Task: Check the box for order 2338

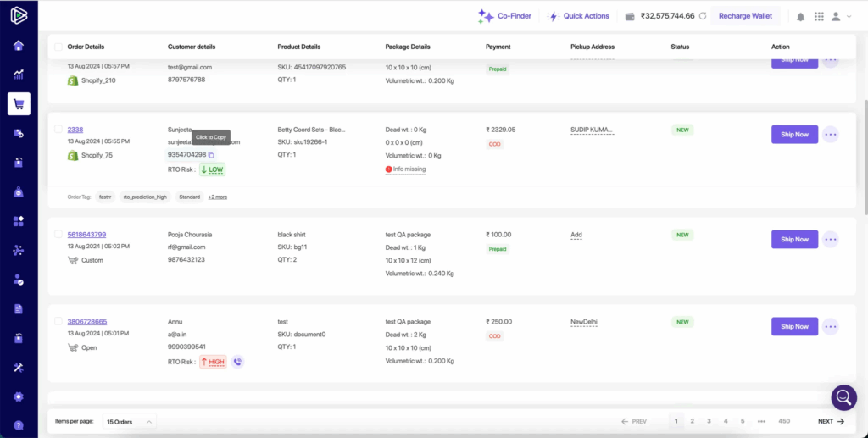Action: [58, 130]
